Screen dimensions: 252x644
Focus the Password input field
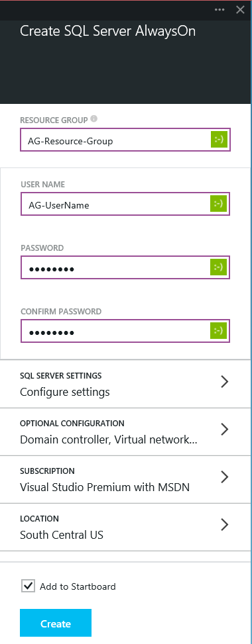pyautogui.click(x=125, y=268)
